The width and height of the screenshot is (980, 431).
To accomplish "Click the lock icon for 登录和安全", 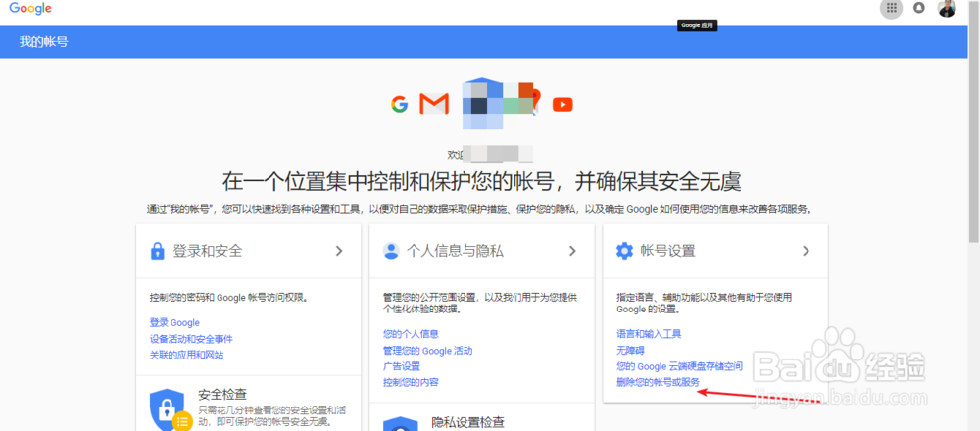I will click(157, 251).
